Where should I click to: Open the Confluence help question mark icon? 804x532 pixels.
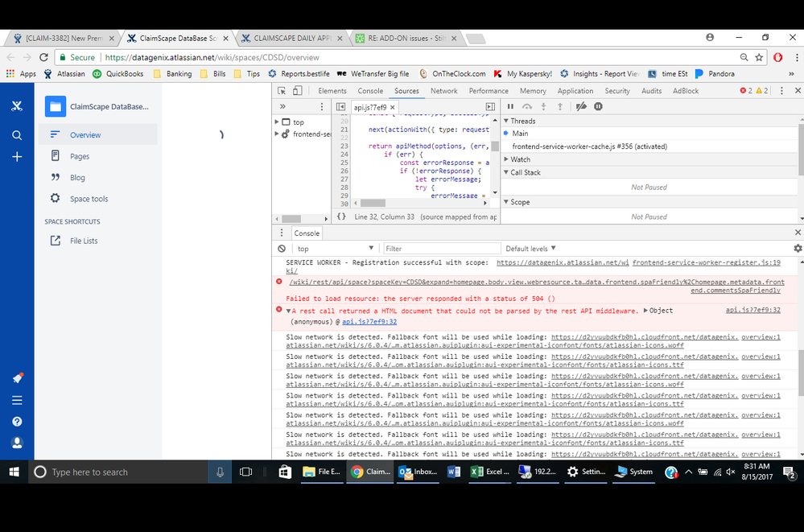17,422
